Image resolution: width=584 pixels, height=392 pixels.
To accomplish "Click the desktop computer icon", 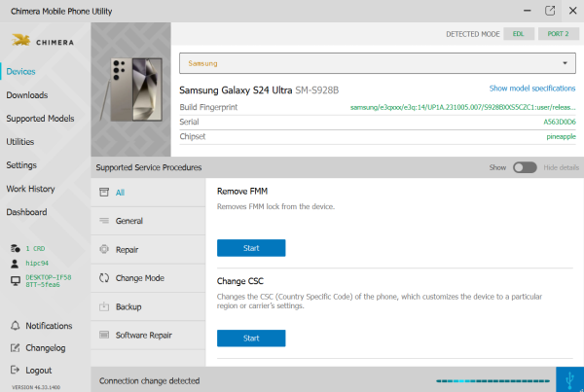I will click(x=16, y=281).
